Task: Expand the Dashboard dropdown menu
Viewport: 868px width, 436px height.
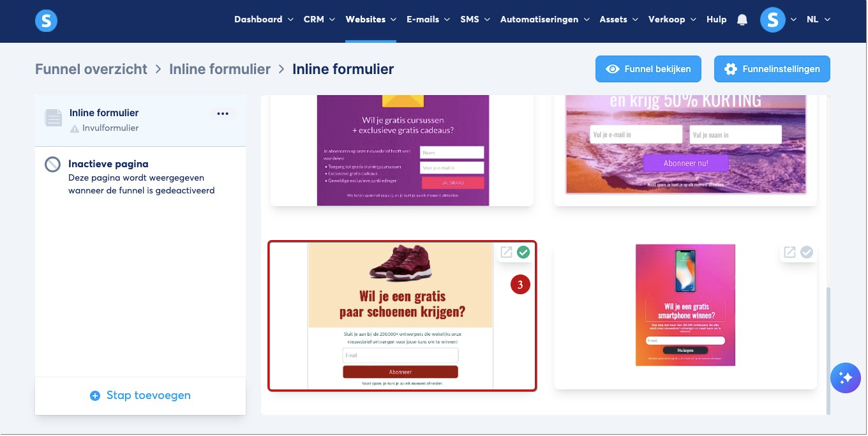Action: click(264, 20)
